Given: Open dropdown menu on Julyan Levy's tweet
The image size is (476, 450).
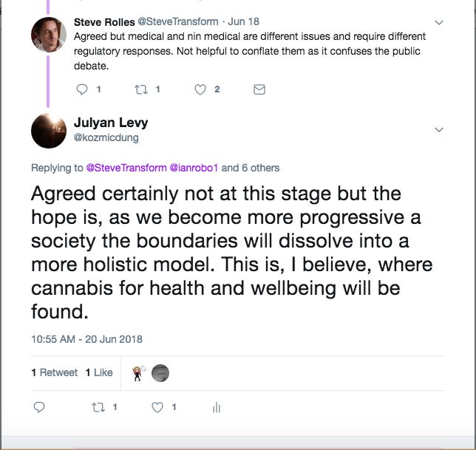Looking at the screenshot, I should pos(439,130).
